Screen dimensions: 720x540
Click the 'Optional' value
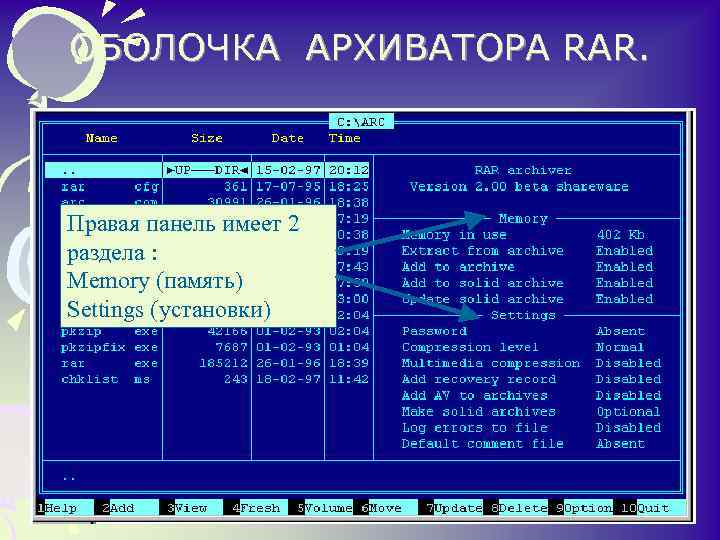pos(629,411)
